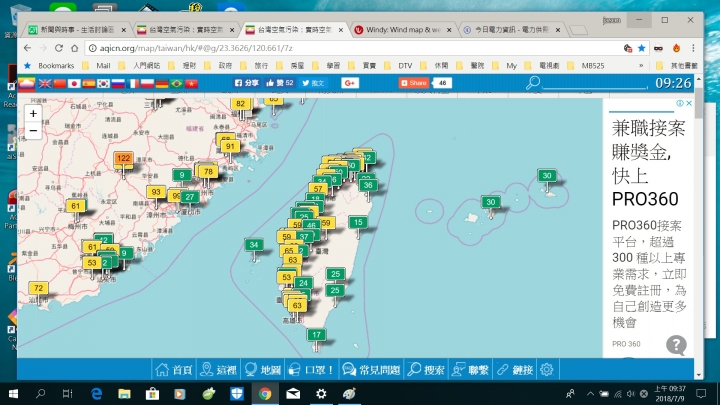This screenshot has height=405, width=720.
Task: Switch to the 今日電力資訊 tab
Action: (508, 31)
